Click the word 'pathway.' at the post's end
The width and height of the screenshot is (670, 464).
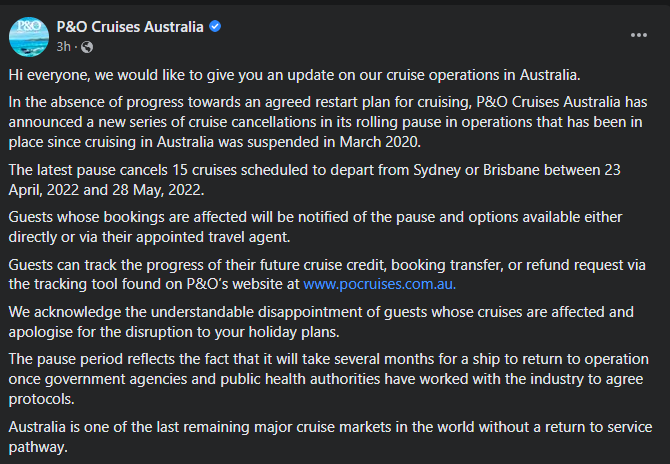click(38, 447)
